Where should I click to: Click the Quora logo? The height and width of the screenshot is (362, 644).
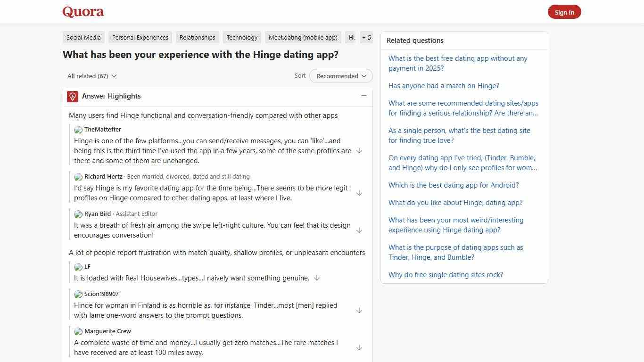(x=83, y=11)
